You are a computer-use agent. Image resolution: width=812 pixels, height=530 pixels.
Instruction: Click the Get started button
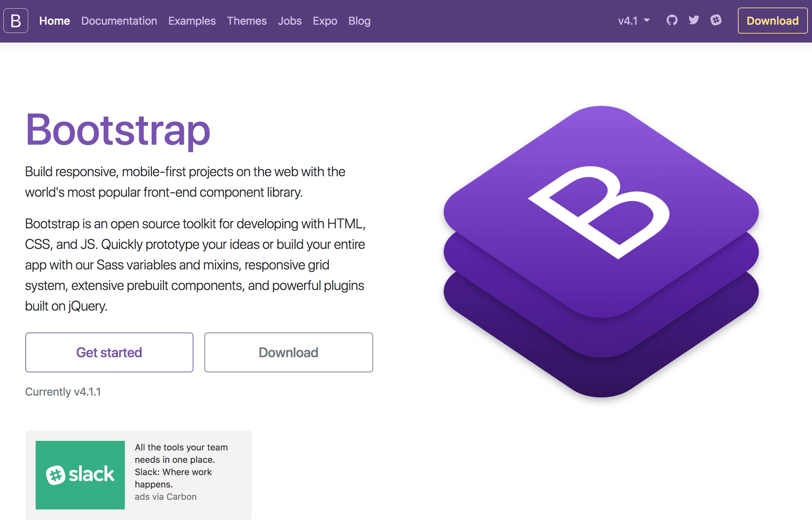[x=109, y=352]
